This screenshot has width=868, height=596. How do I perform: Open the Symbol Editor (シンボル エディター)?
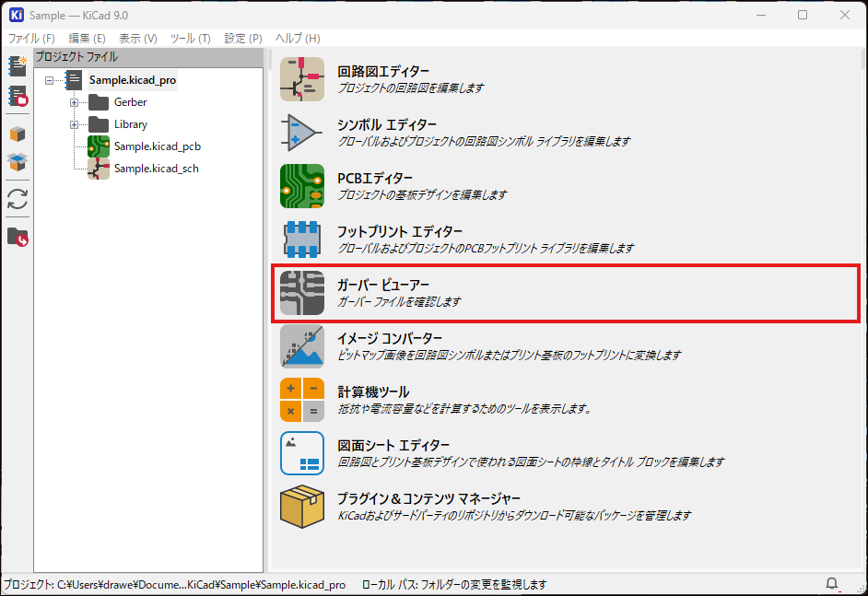[x=301, y=134]
